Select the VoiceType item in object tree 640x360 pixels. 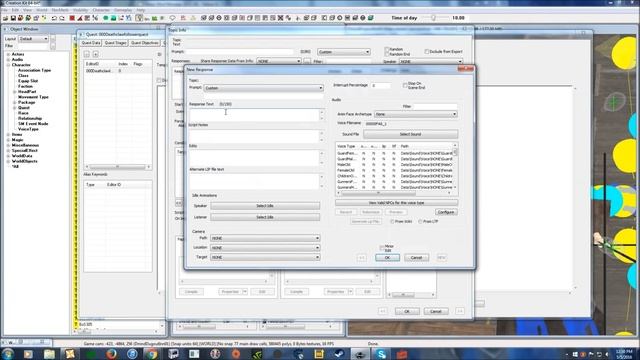point(28,129)
